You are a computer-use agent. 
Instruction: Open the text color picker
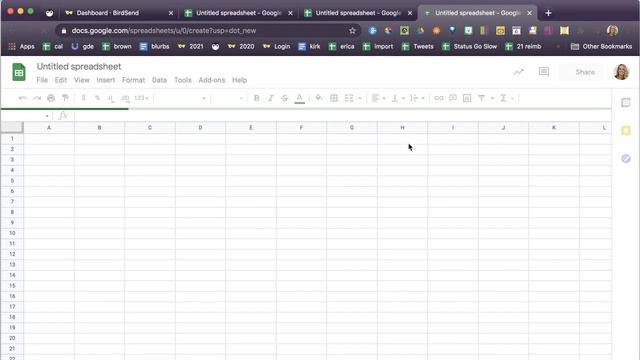pos(299,98)
